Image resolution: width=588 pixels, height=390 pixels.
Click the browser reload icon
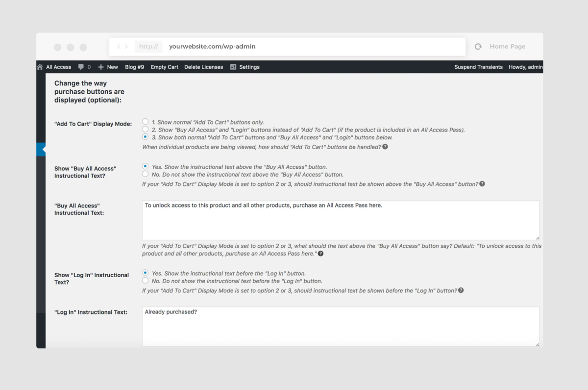[x=478, y=47]
